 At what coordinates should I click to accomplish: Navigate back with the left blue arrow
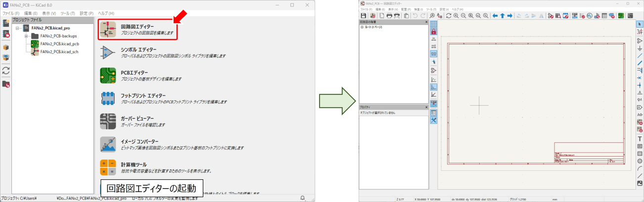(x=495, y=16)
